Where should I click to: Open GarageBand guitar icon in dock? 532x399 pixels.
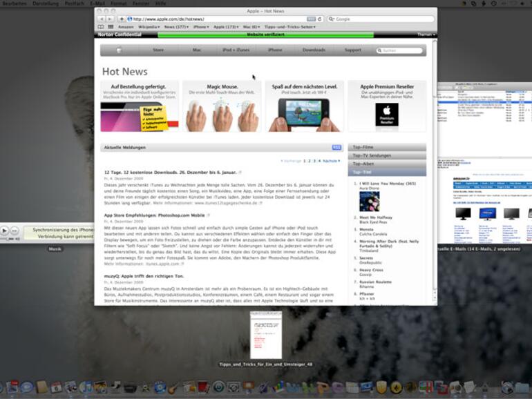click(x=173, y=387)
